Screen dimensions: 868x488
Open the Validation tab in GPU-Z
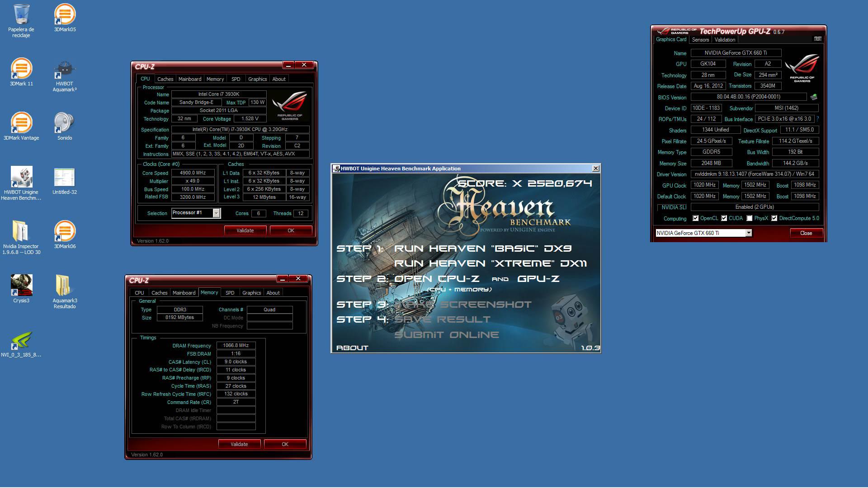[725, 40]
